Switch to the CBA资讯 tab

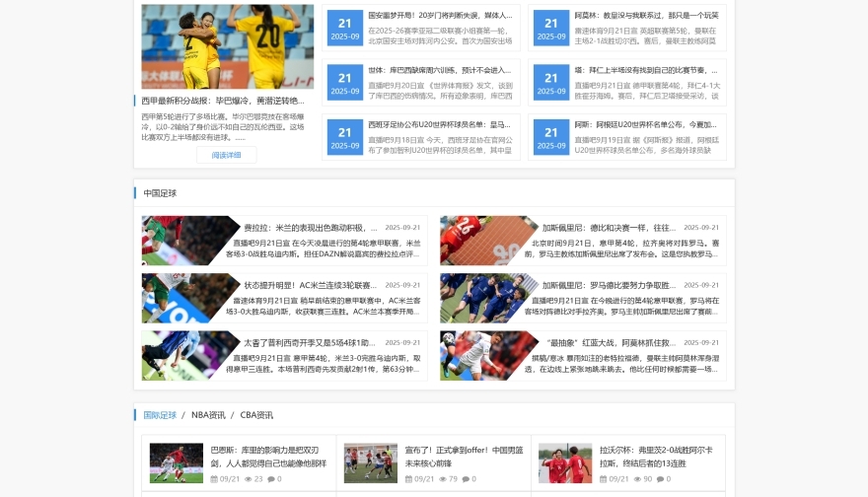click(x=256, y=415)
